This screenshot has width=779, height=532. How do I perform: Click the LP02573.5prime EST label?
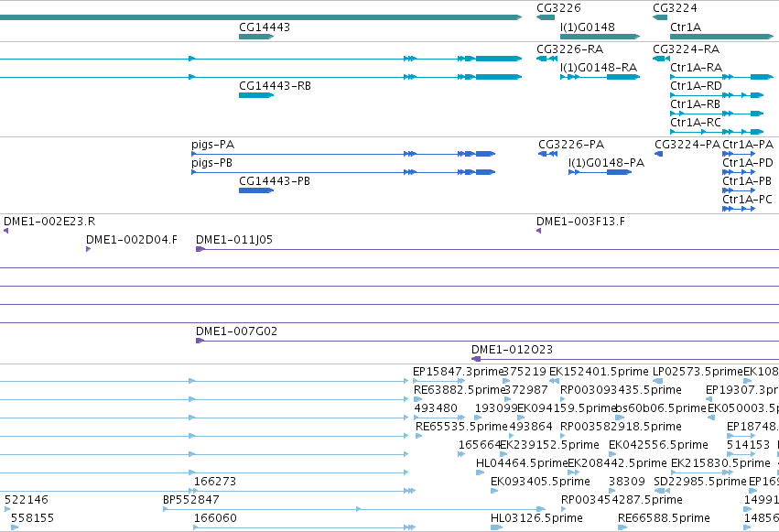pyautogui.click(x=698, y=372)
